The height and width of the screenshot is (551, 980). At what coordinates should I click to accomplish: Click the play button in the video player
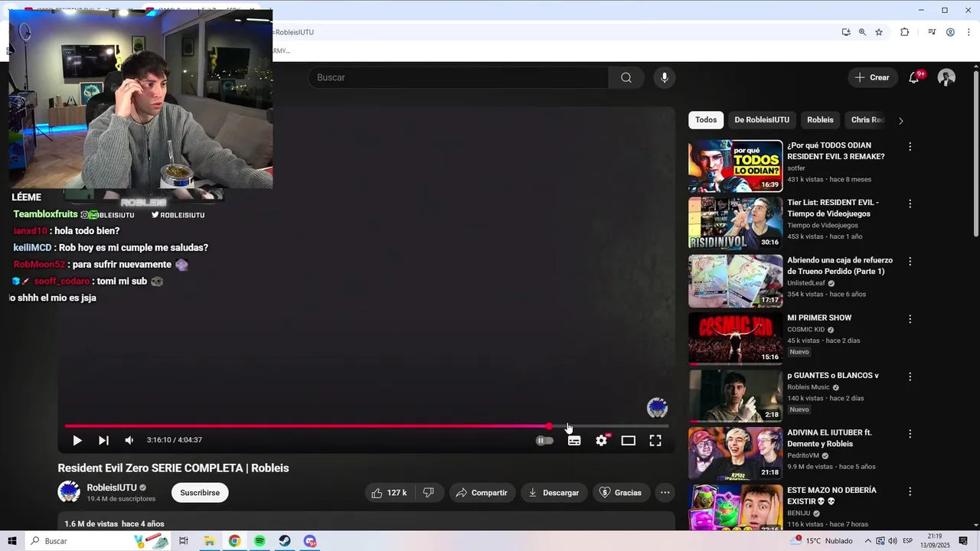(77, 440)
